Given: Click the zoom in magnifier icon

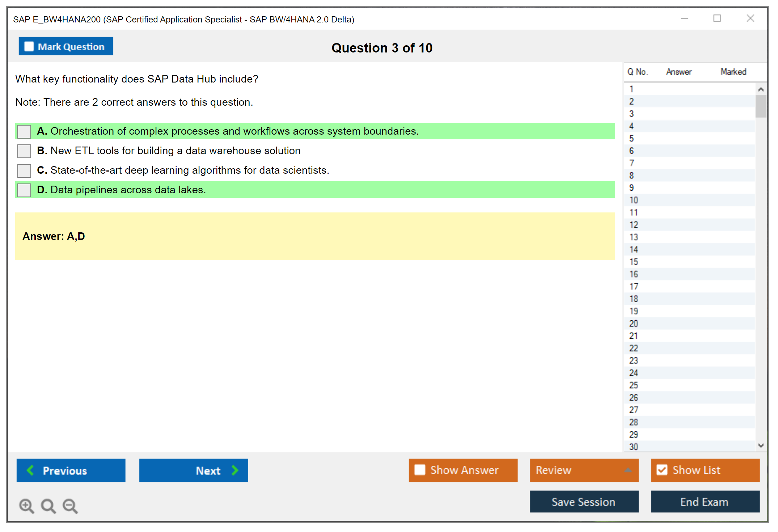Looking at the screenshot, I should [26, 506].
